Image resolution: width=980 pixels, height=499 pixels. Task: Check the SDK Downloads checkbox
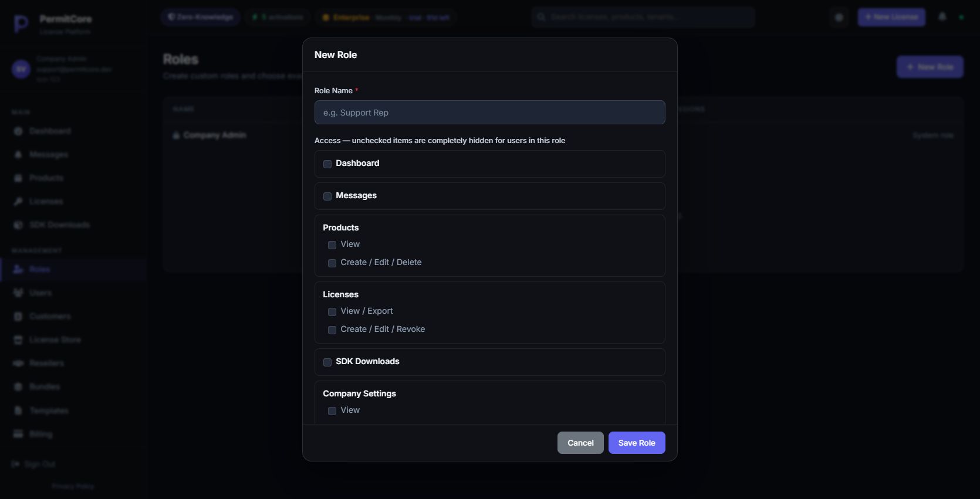pyautogui.click(x=327, y=362)
